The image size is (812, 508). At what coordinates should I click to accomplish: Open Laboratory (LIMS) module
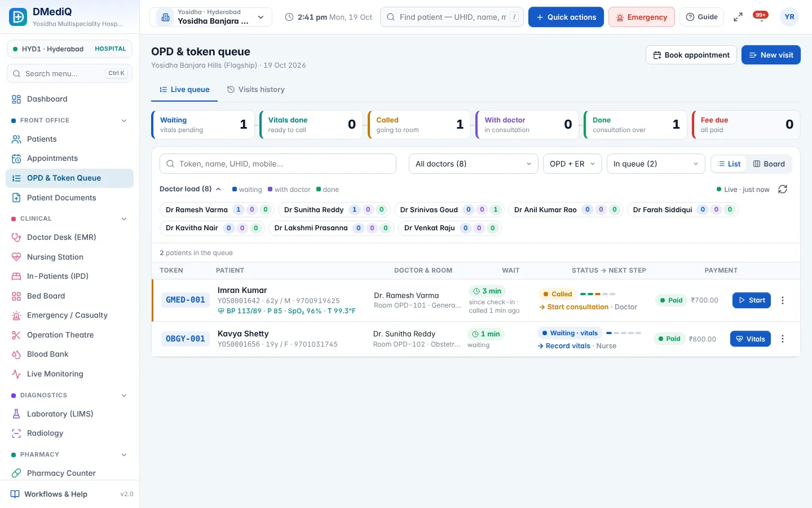[70, 414]
